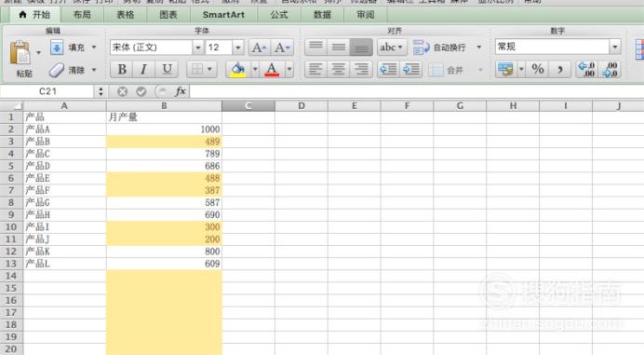Screen dimensions: 644x355
Task: Apply the yellow fill color bucket
Action: (238, 69)
